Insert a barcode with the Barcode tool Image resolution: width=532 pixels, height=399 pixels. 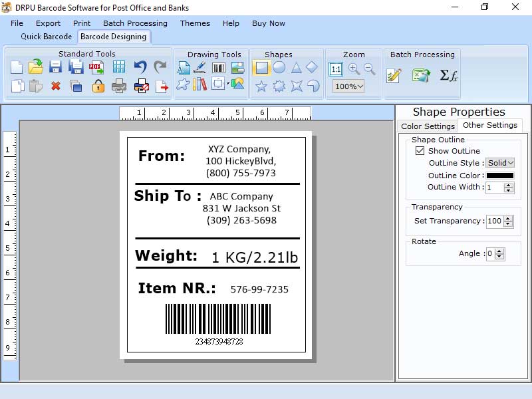coord(219,68)
